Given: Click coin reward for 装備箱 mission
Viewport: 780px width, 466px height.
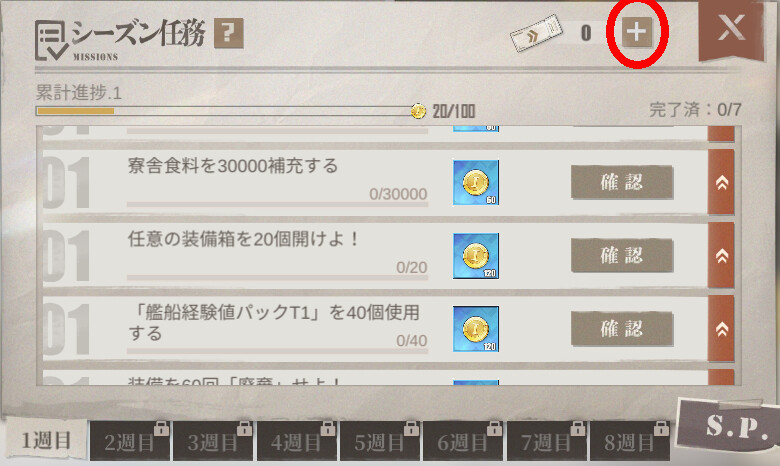Looking at the screenshot, I should tap(476, 256).
